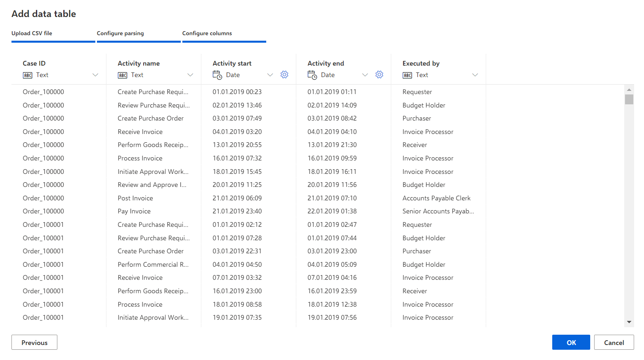Select the Case ID column header
This screenshot has height=360, width=644.
(x=34, y=63)
